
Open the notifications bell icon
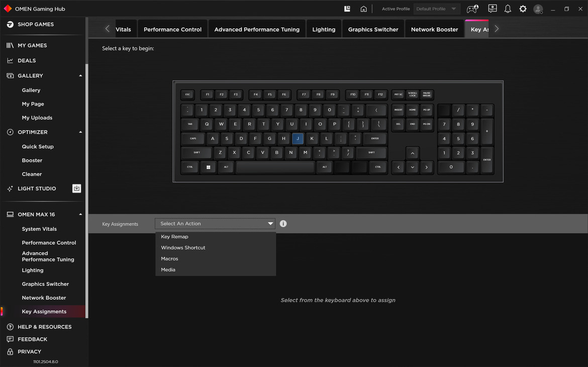[x=508, y=9]
